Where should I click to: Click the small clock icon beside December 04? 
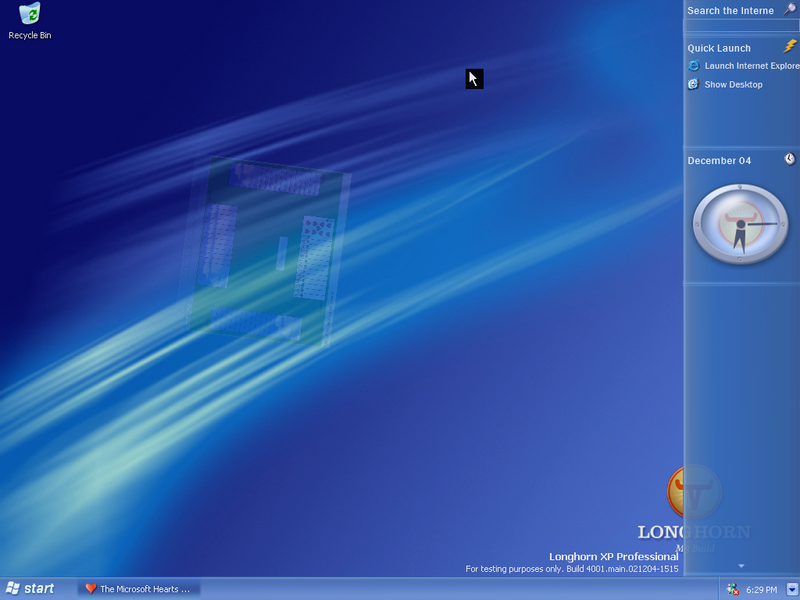[x=789, y=159]
